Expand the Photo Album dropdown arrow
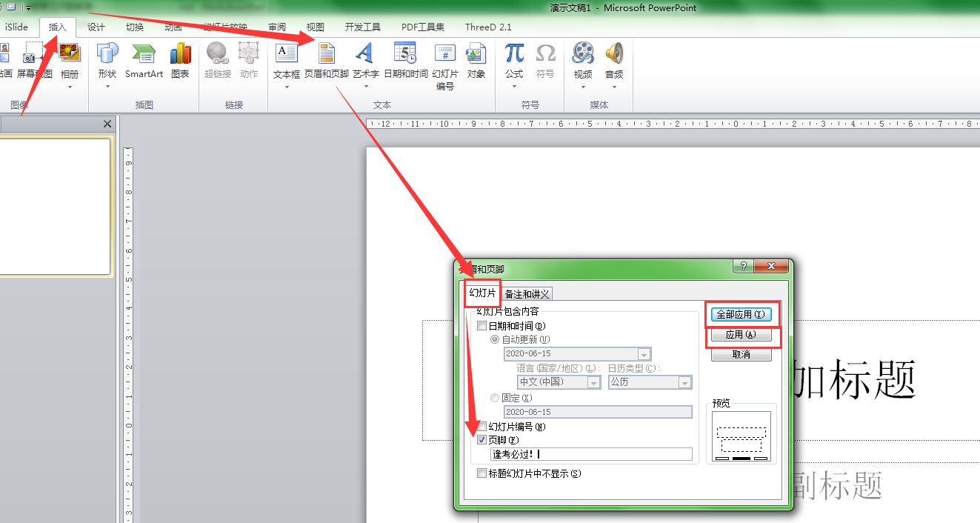 click(x=70, y=87)
